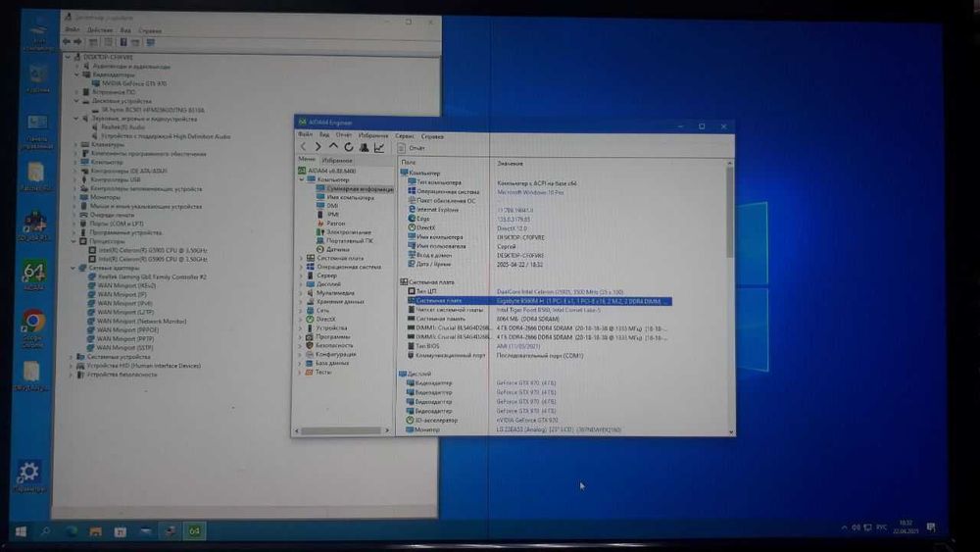Click the DualCore Intel Celeron G5905 link
This screenshot has height=552, width=980.
tap(560, 292)
